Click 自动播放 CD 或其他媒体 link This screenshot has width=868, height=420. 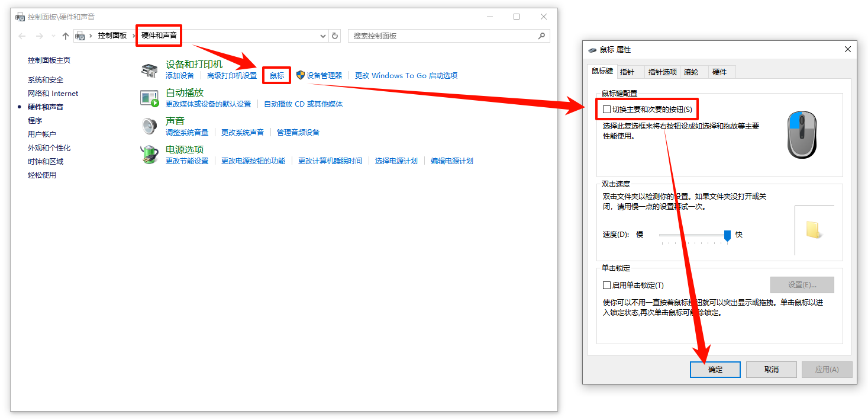303,104
